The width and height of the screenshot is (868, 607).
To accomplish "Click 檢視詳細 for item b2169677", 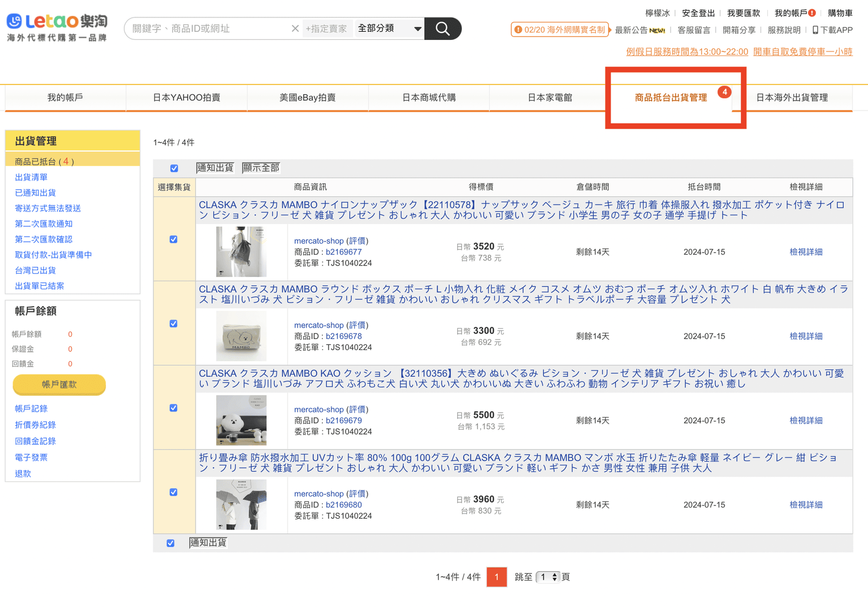I will 806,252.
